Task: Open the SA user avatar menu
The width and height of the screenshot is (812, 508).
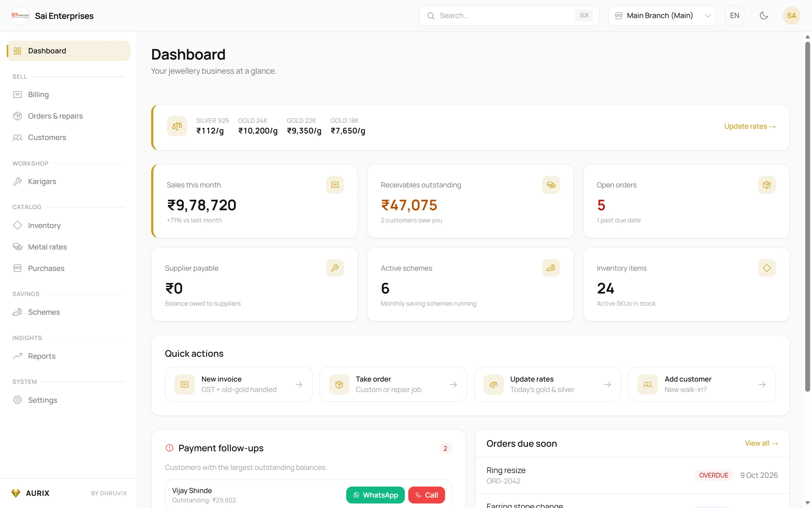Action: coord(791,16)
